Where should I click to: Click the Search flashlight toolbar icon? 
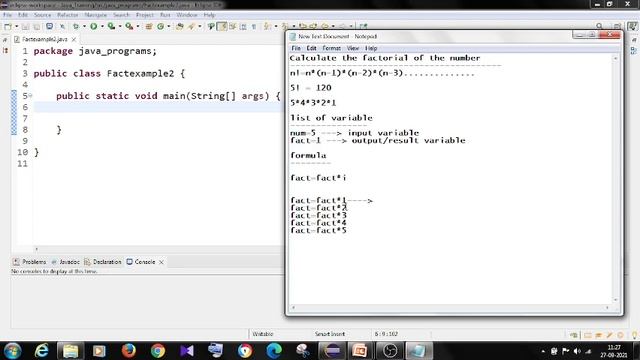pyautogui.click(x=191, y=27)
